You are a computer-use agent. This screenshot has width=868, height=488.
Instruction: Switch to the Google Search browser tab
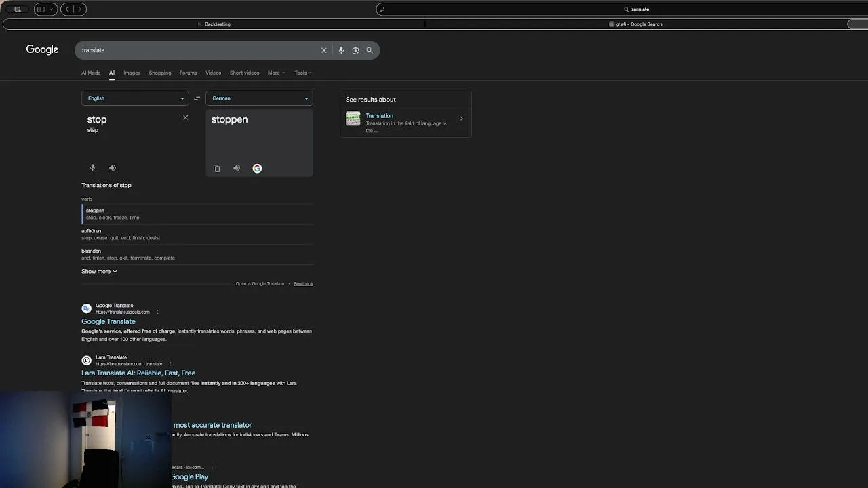(635, 24)
